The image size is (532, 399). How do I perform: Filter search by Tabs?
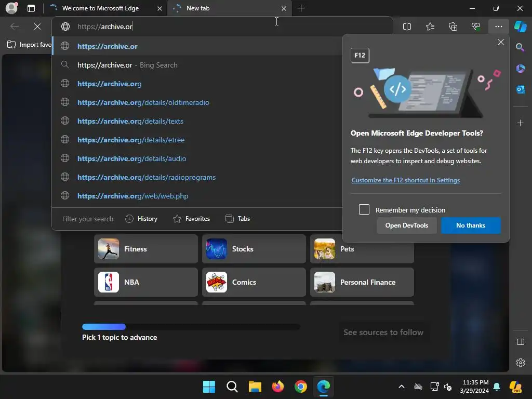pyautogui.click(x=237, y=219)
